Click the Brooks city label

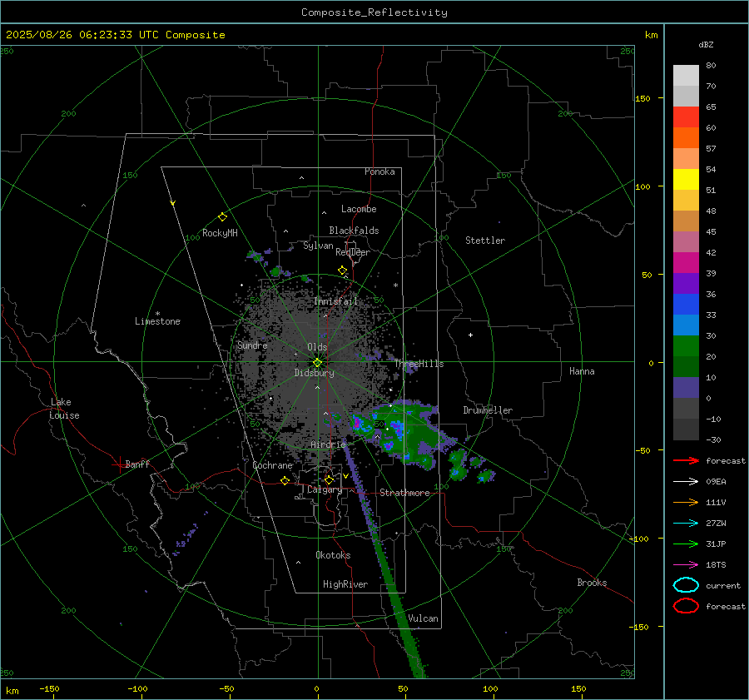click(592, 583)
